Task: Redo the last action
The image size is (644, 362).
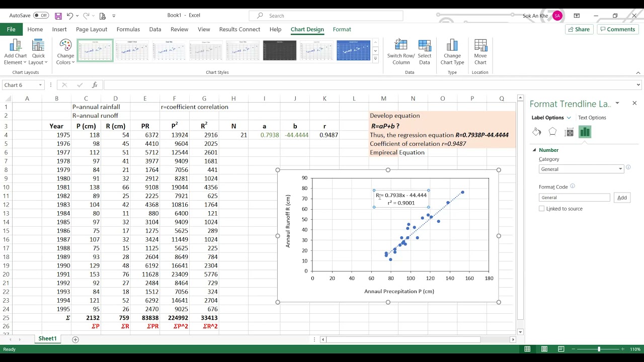Action: click(x=86, y=16)
